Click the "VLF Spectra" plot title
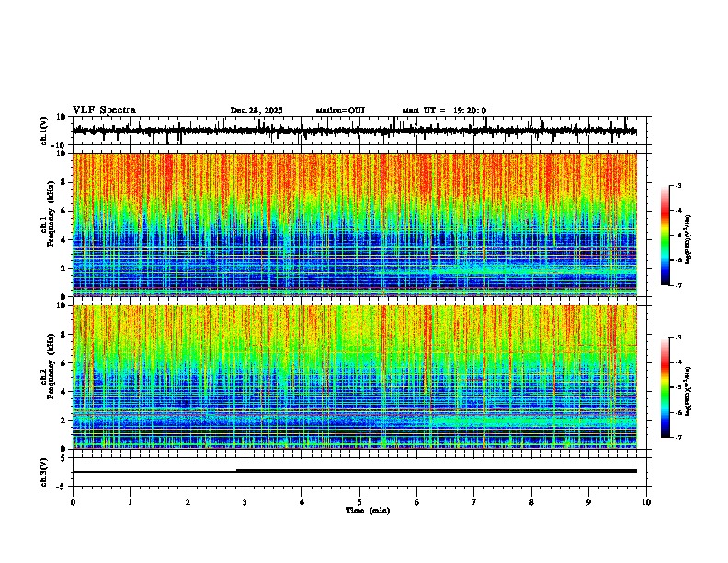Image resolution: width=728 pixels, height=563 pixels. 104,110
